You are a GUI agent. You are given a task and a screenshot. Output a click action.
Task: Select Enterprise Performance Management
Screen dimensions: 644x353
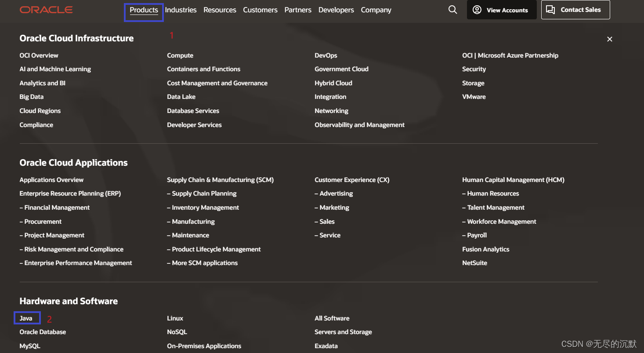pos(76,263)
